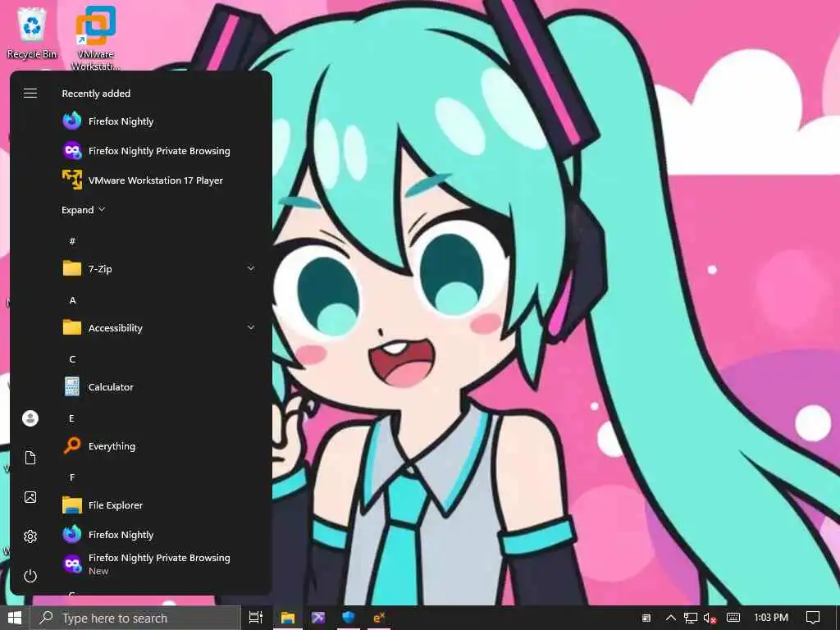
Task: Open the touch keyboard tray icon
Action: [733, 618]
